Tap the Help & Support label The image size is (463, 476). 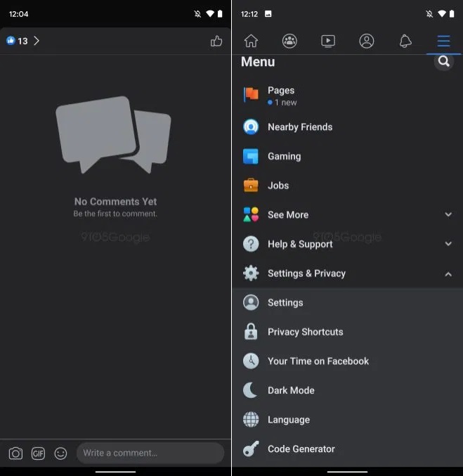click(x=300, y=244)
